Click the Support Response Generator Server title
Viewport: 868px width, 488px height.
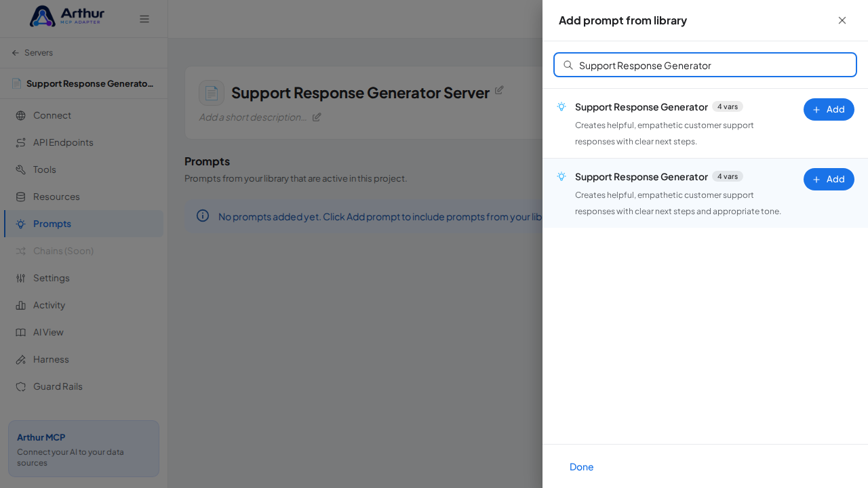point(360,93)
